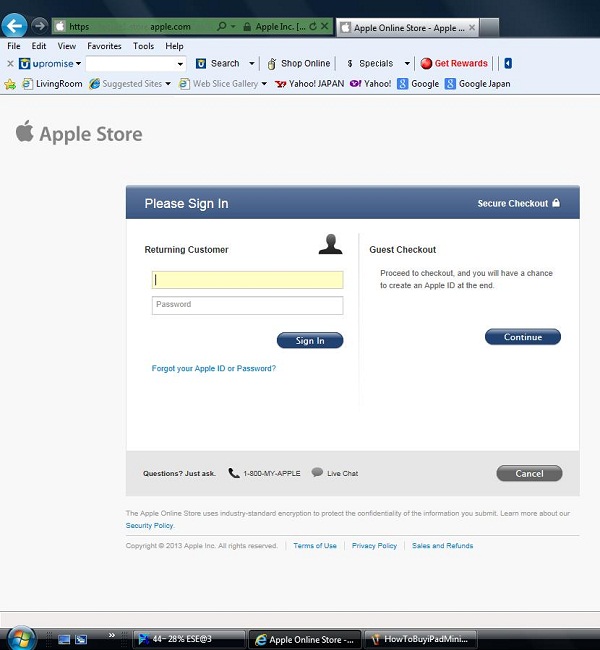The width and height of the screenshot is (600, 650).
Task: Go back with the browser back arrow
Action: pyautogui.click(x=14, y=26)
